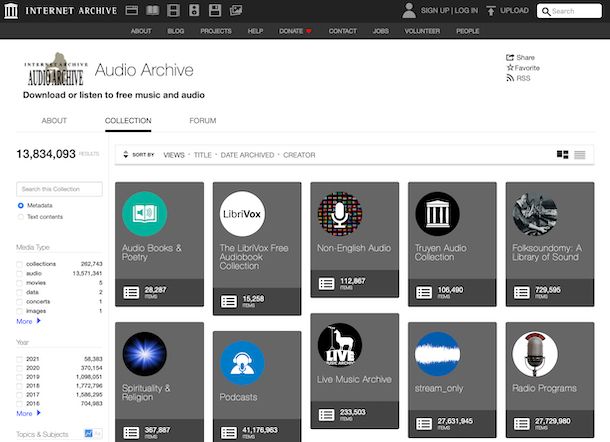Open the Donate menu item
This screenshot has width=610, height=442.
pyautogui.click(x=295, y=31)
